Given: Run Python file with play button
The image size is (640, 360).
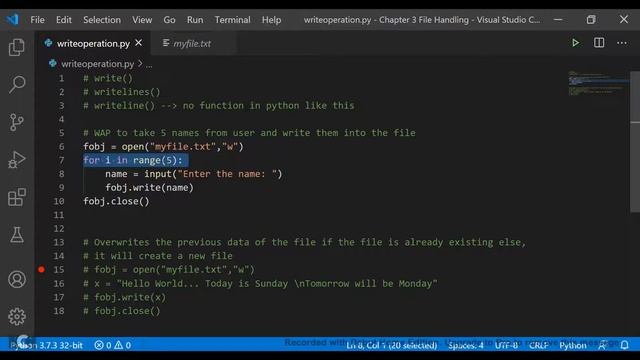Looking at the screenshot, I should (576, 43).
